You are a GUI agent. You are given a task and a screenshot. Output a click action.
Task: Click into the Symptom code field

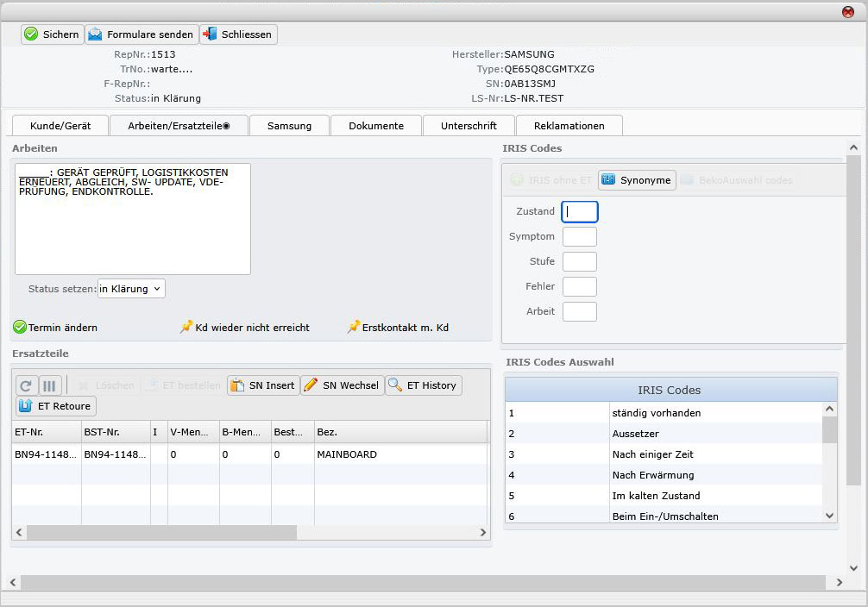click(580, 236)
